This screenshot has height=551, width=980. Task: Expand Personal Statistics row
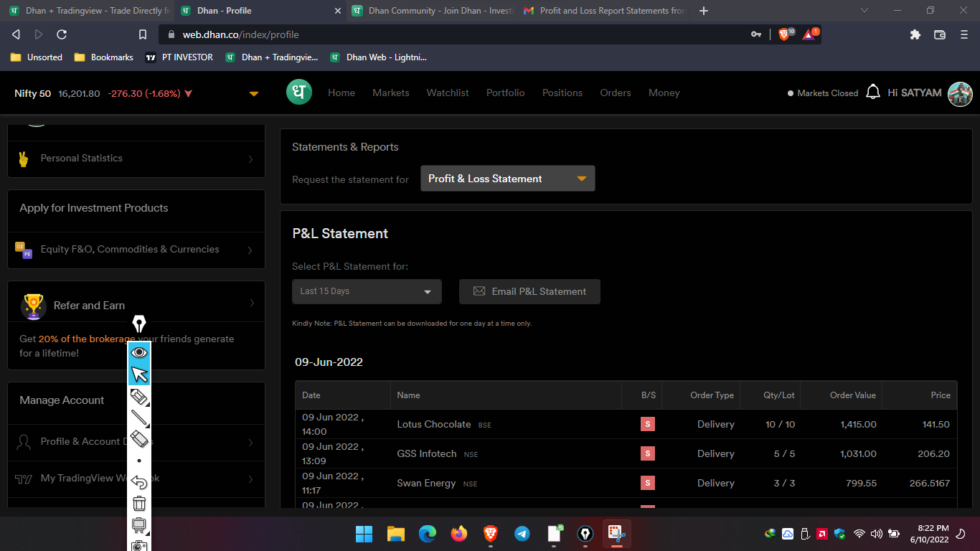(136, 159)
